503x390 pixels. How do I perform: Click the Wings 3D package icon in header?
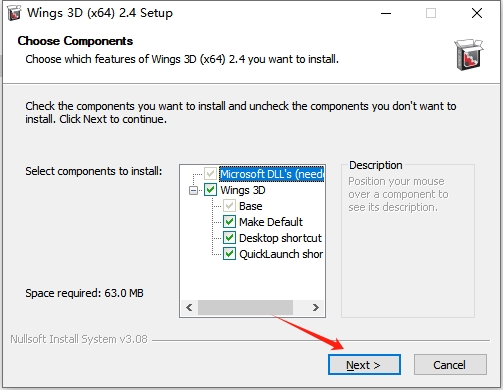point(469,55)
